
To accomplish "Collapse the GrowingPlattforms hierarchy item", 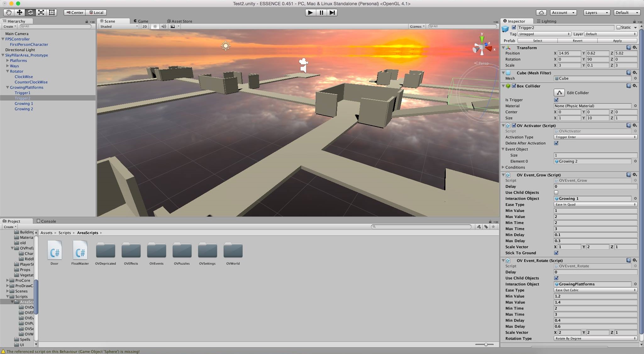I will (x=8, y=87).
